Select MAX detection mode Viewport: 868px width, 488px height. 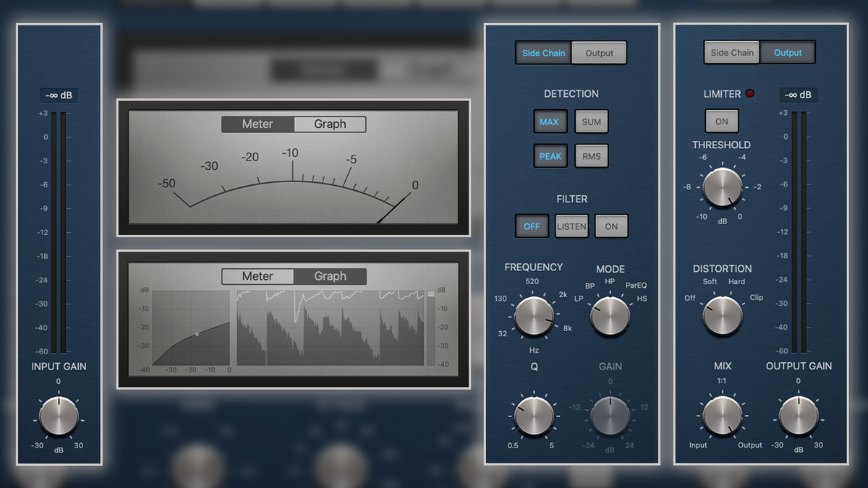(x=550, y=121)
